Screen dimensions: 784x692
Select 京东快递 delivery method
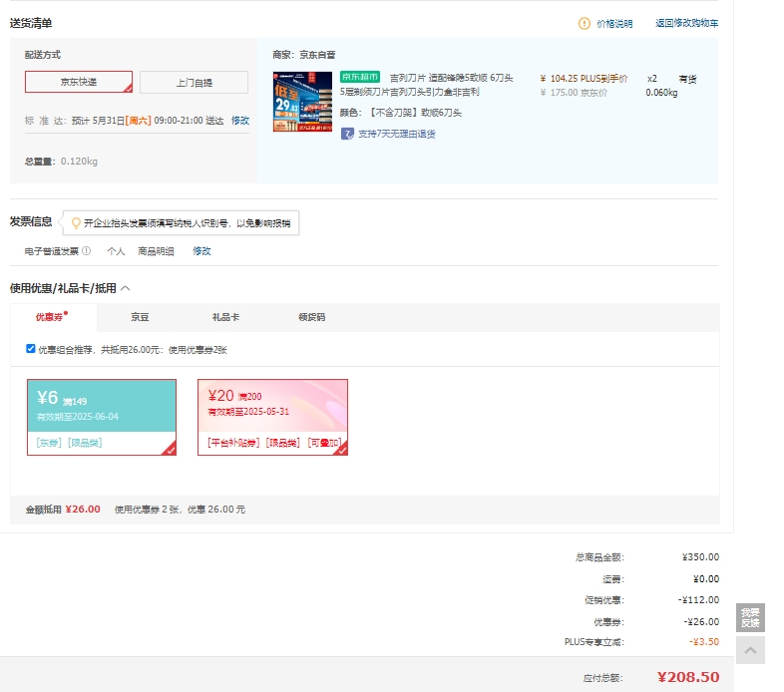click(x=79, y=82)
